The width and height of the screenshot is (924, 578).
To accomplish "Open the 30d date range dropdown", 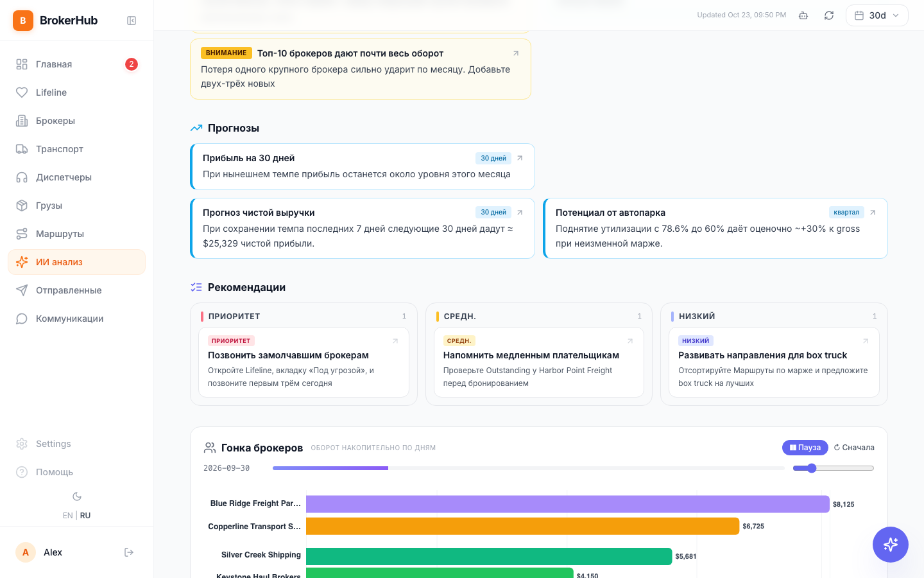I will click(x=877, y=15).
